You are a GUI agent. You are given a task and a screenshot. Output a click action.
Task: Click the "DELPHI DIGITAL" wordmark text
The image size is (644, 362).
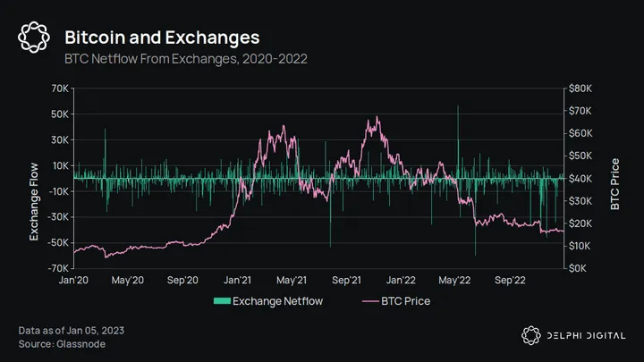584,336
